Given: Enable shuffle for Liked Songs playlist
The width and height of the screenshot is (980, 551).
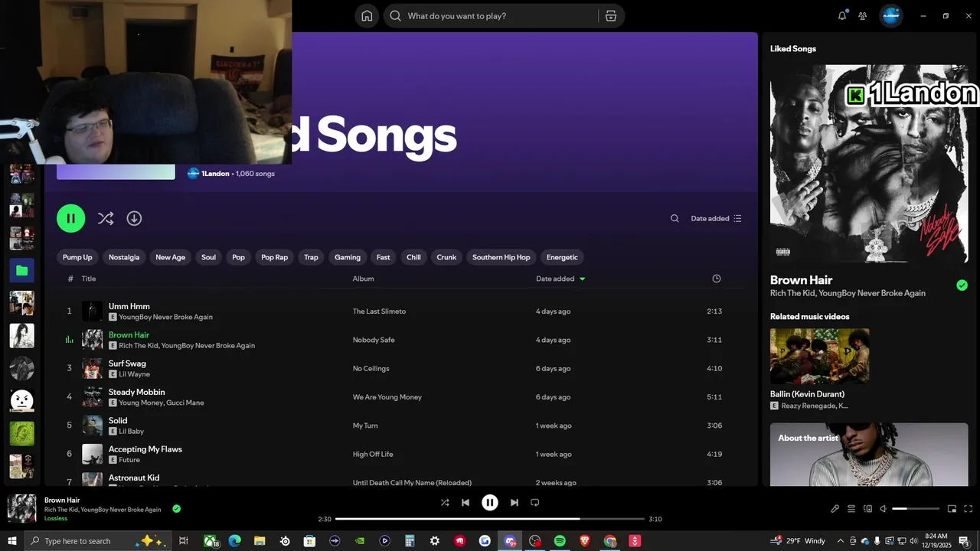Looking at the screenshot, I should (x=106, y=218).
